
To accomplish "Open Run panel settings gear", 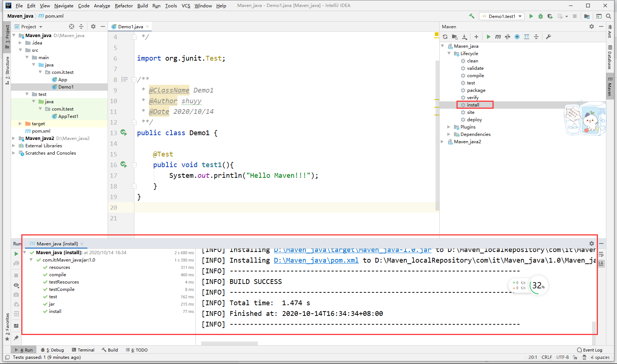I will tap(592, 244).
